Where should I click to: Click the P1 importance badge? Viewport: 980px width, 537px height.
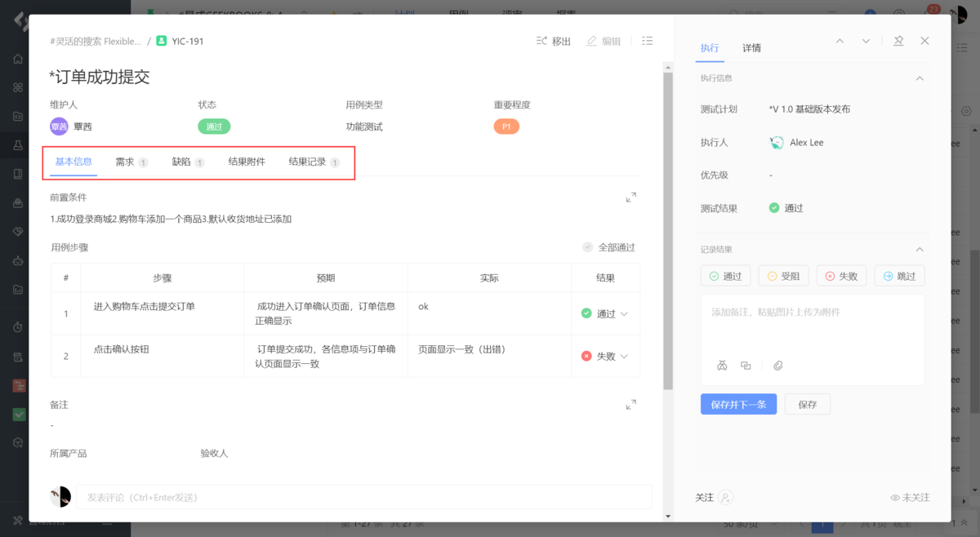506,126
